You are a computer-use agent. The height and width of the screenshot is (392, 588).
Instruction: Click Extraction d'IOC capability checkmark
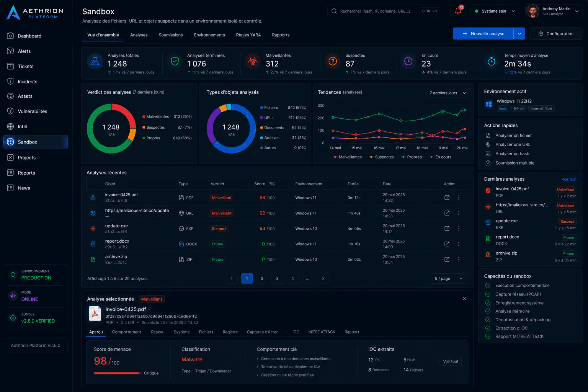coord(488,328)
